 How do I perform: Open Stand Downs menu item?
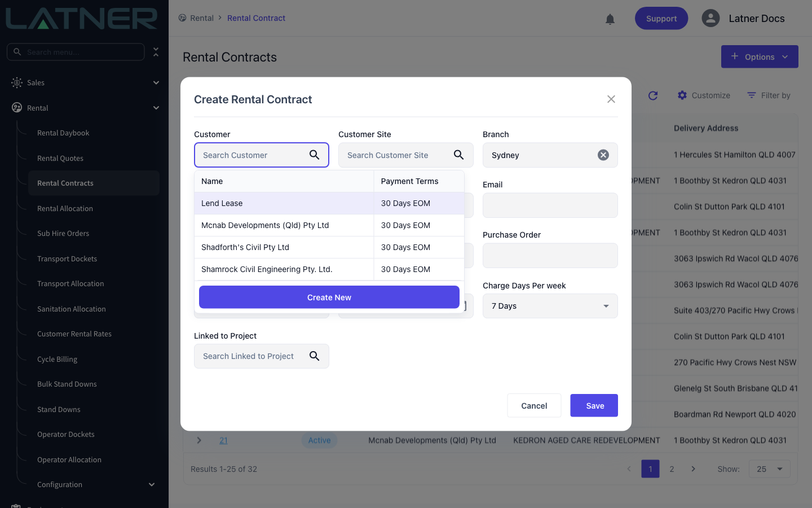(59, 410)
